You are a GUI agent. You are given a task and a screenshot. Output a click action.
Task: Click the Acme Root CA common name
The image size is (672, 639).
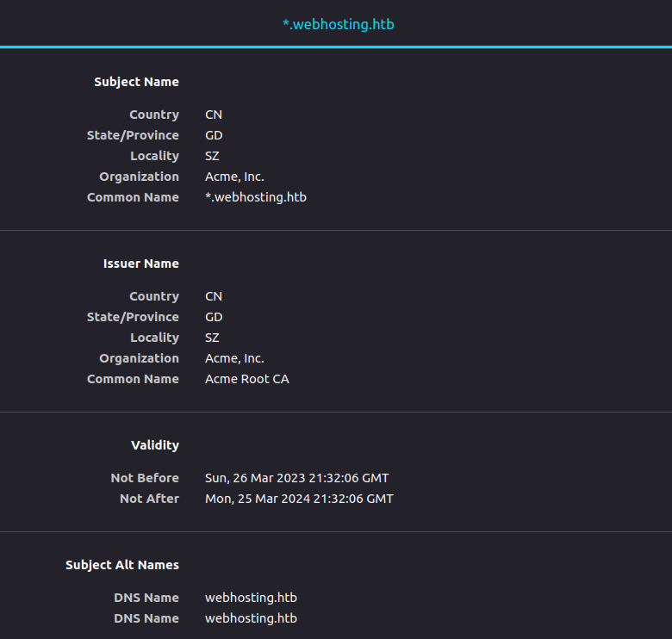[x=246, y=379]
